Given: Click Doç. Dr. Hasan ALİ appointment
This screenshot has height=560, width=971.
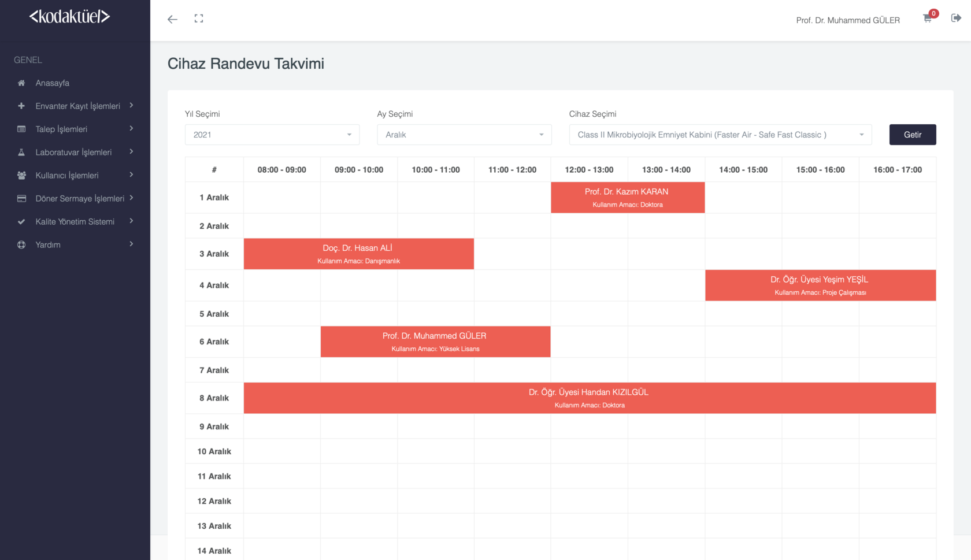Looking at the screenshot, I should pyautogui.click(x=358, y=254).
